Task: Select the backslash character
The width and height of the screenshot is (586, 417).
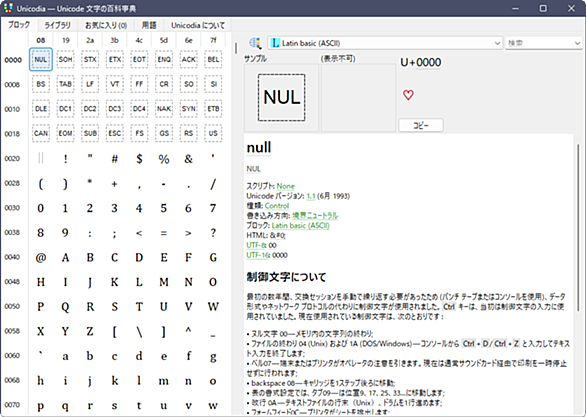Action: coord(139,331)
